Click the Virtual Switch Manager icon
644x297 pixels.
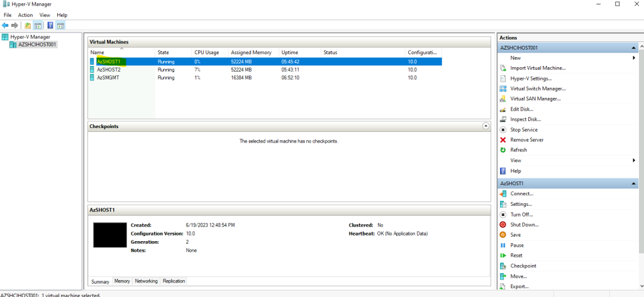pyautogui.click(x=502, y=89)
